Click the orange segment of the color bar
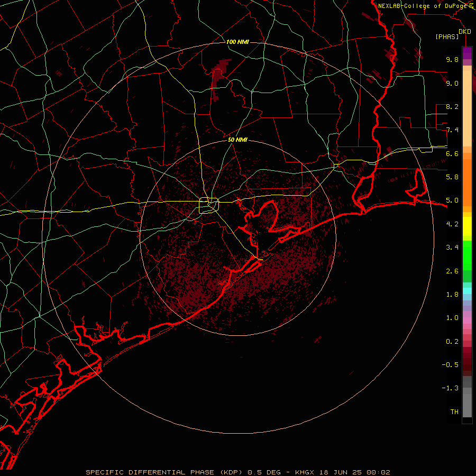 pyautogui.click(x=467, y=182)
